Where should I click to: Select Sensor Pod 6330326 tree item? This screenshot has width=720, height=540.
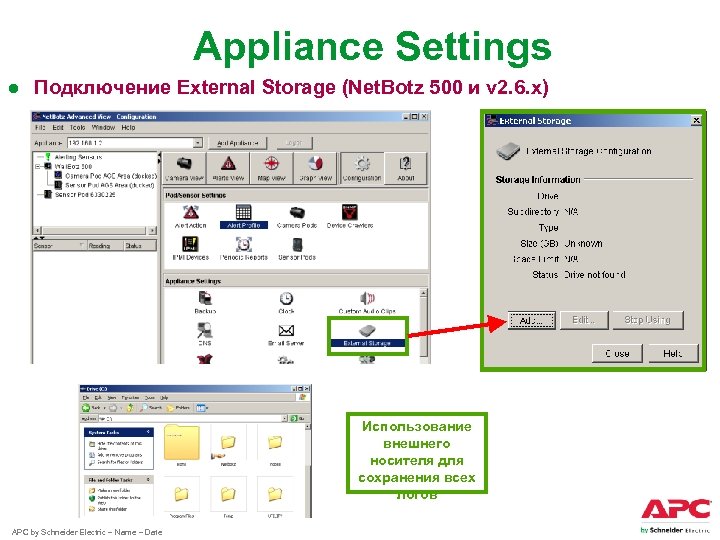(x=84, y=195)
